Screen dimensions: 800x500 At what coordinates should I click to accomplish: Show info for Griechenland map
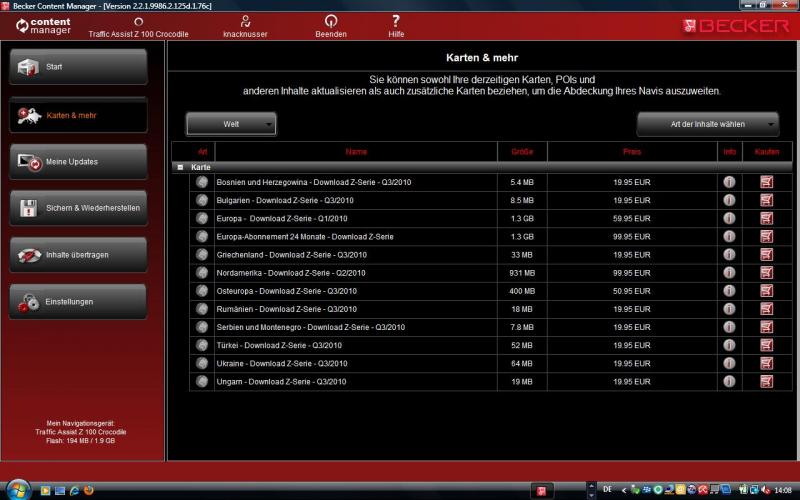[729, 254]
